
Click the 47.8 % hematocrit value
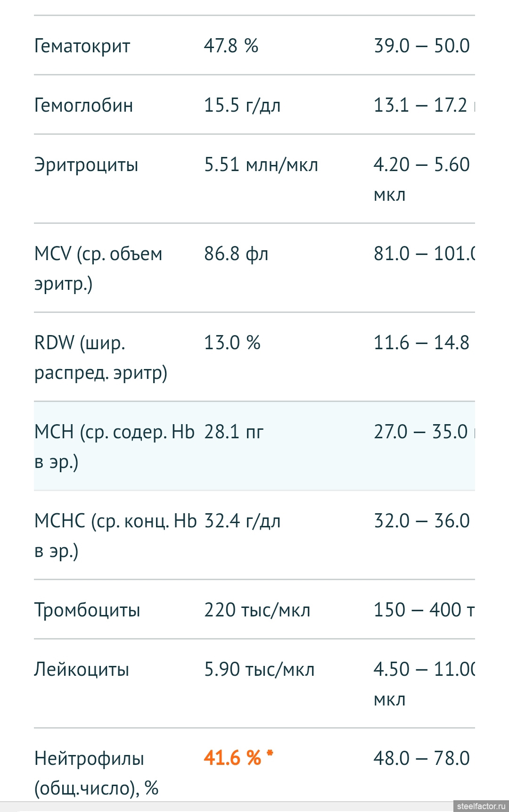[x=231, y=46]
